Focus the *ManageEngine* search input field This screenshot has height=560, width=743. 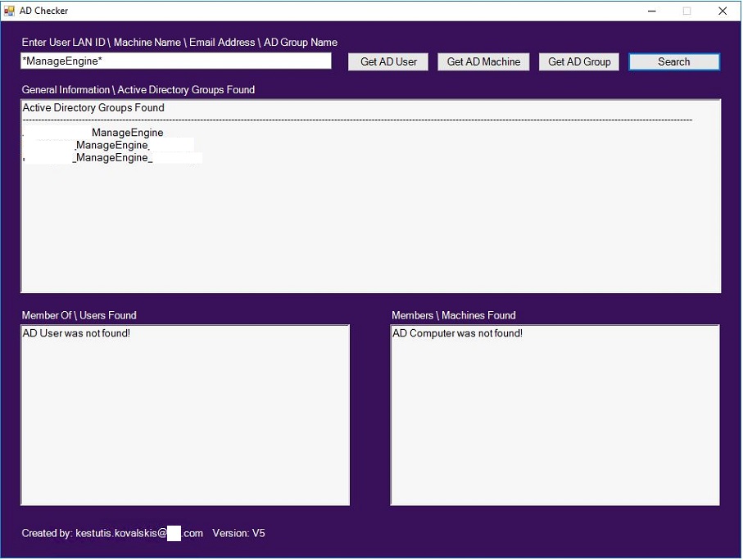pos(176,61)
